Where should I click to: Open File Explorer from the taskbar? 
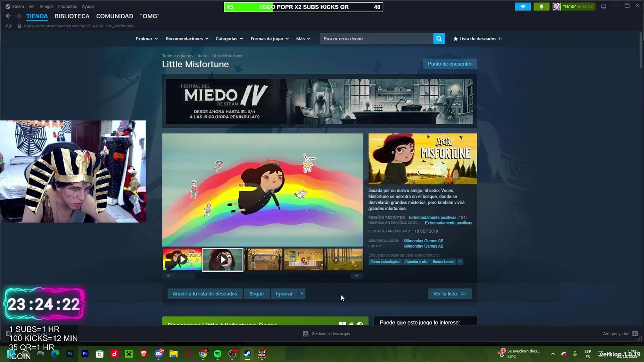click(173, 354)
